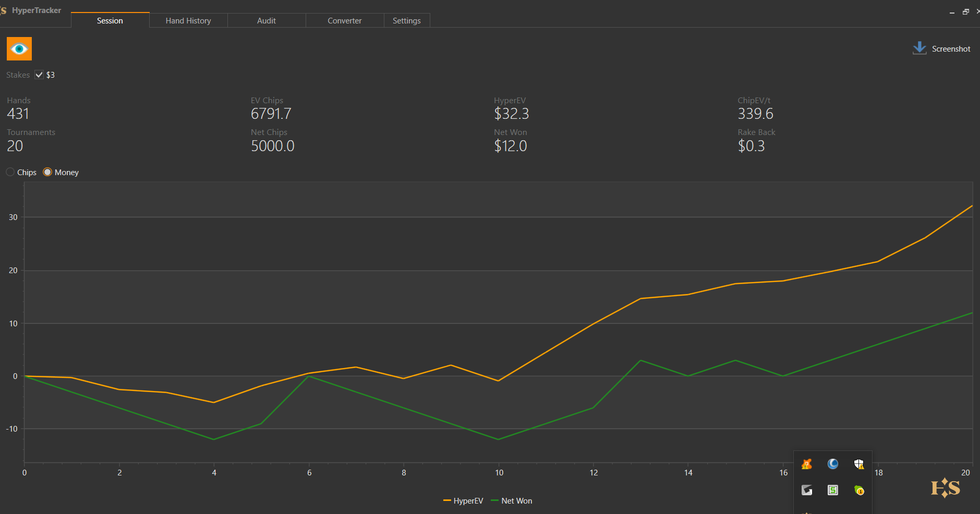Toggle the orange eye visibility button
980x514 pixels.
pos(19,49)
